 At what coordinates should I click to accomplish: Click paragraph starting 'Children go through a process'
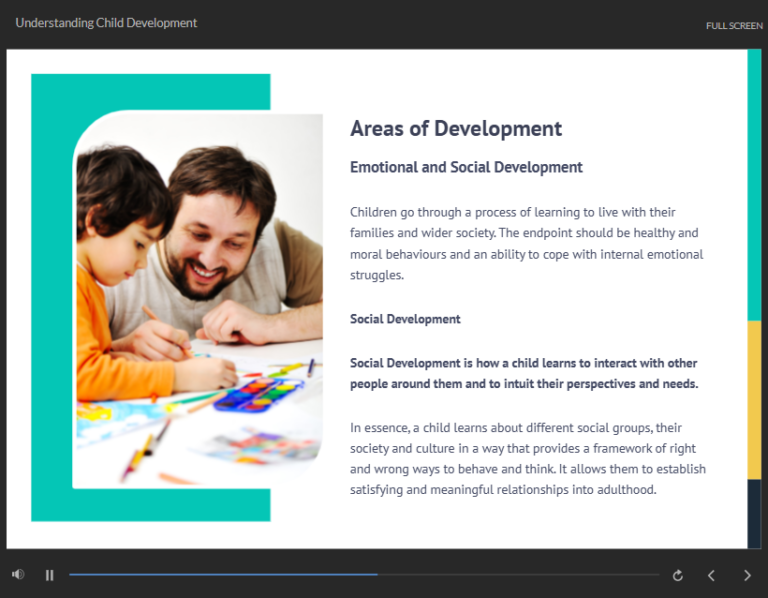point(527,243)
